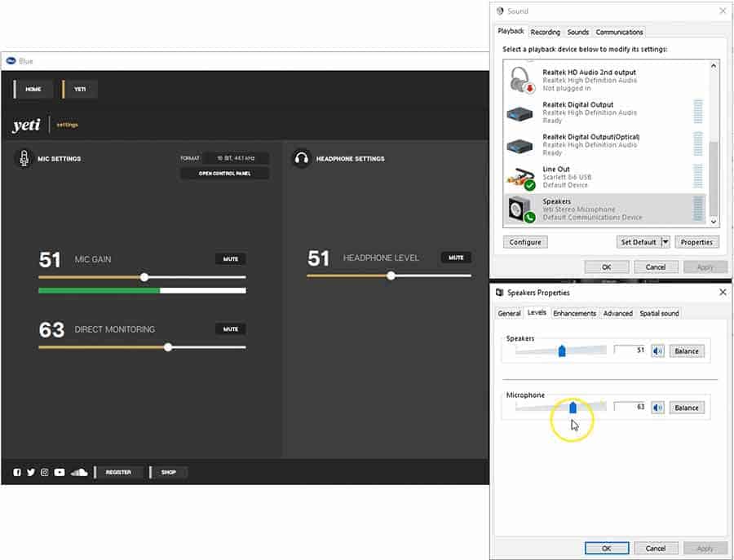This screenshot has height=560, width=734.
Task: Click the Microphone level slider thumb
Action: tap(573, 408)
